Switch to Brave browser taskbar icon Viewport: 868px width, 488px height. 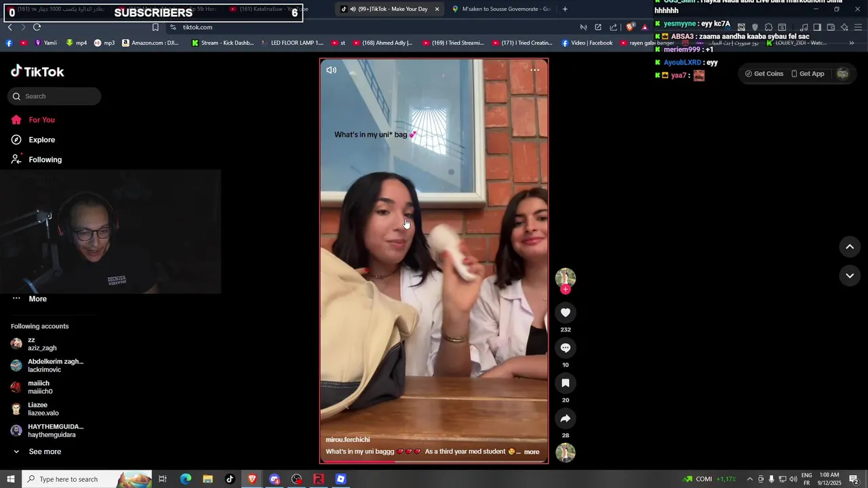(252, 479)
